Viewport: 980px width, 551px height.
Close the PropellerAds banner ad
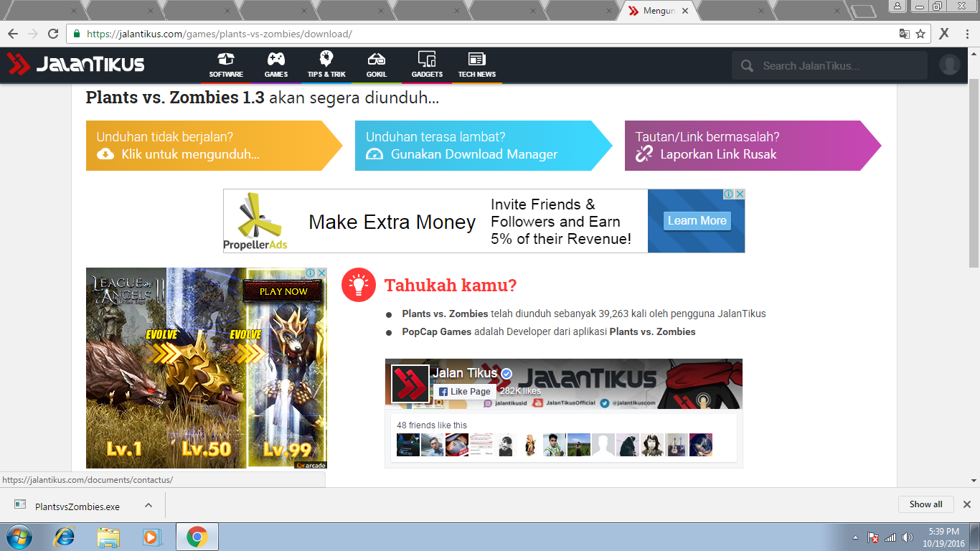(740, 194)
